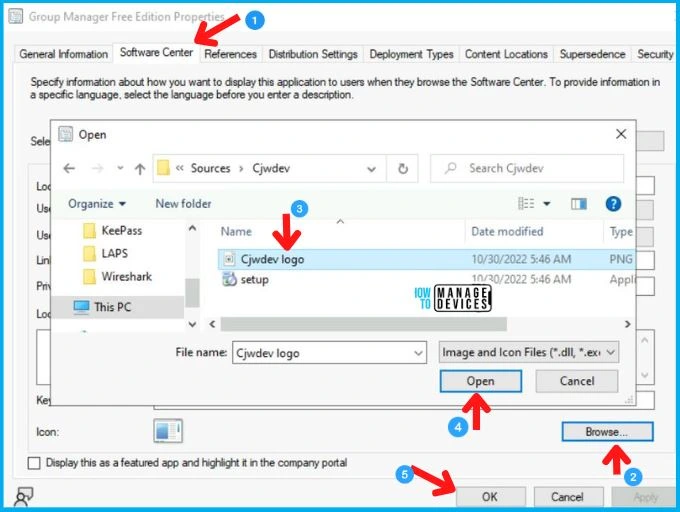Open the Supersedence tab

[x=592, y=54]
